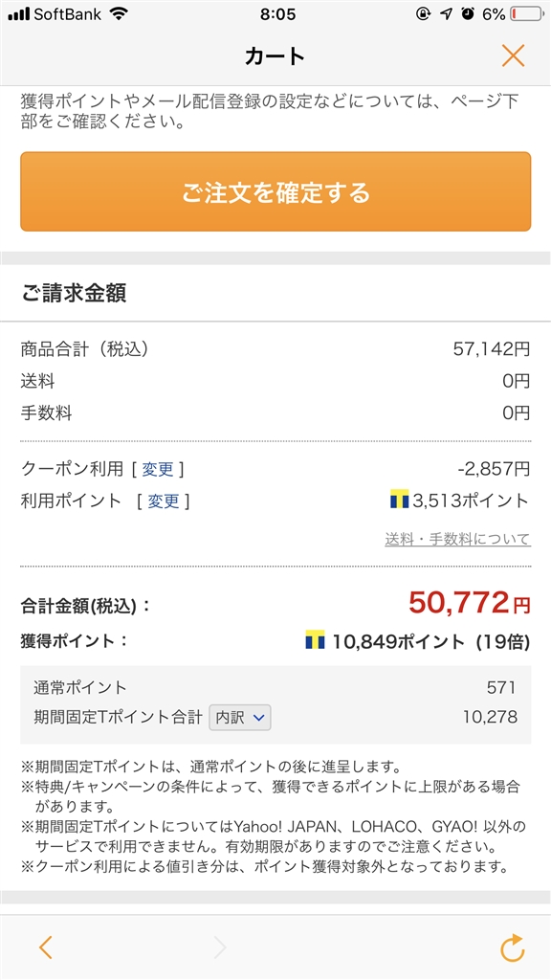551x980 pixels.
Task: Tap the T-point icon beside 3,513ポイント
Action: (x=399, y=500)
